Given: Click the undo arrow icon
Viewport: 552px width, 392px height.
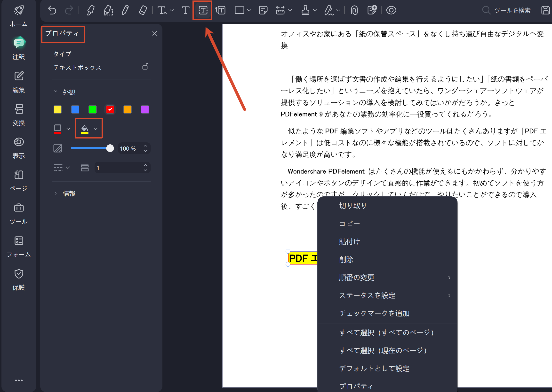Looking at the screenshot, I should coord(52,10).
